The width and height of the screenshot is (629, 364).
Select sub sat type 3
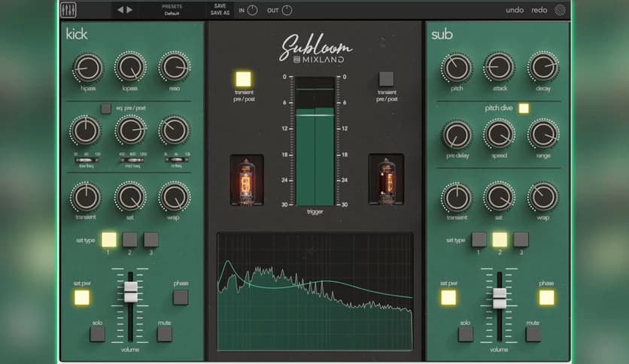(x=521, y=240)
